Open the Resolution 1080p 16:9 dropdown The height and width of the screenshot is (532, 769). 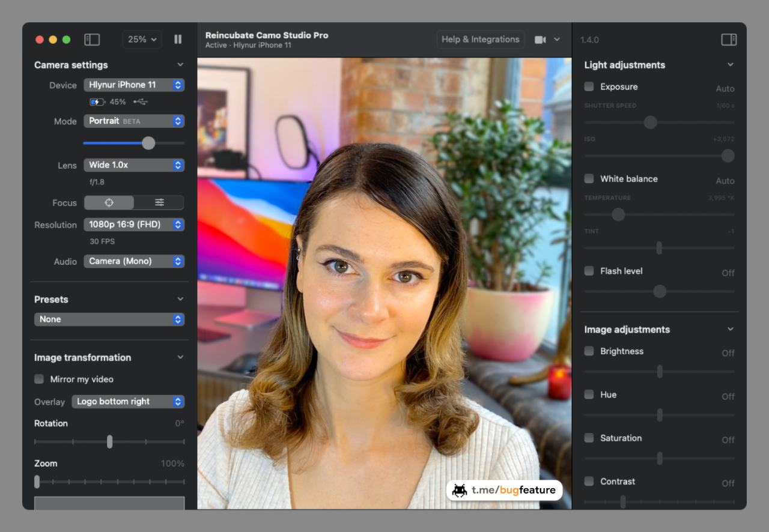point(134,225)
